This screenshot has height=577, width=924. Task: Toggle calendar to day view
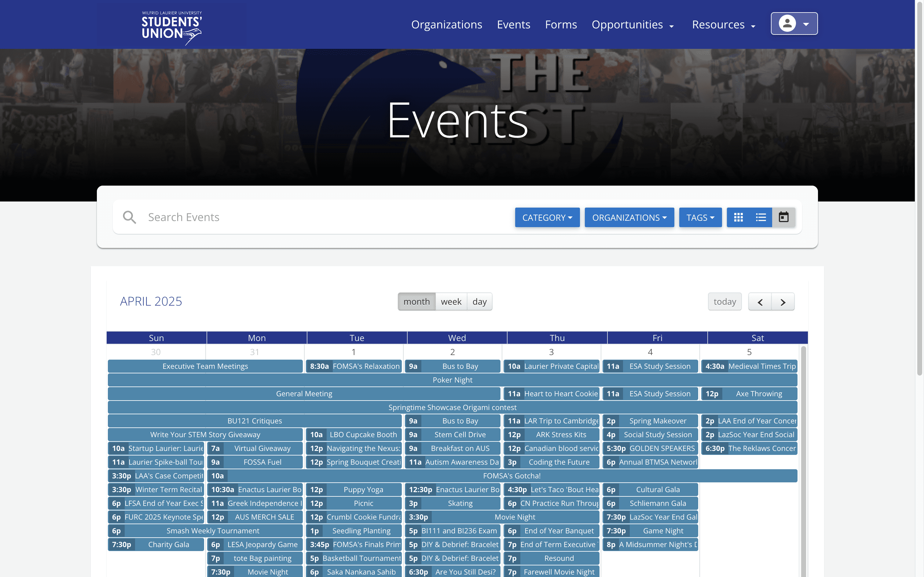479,302
